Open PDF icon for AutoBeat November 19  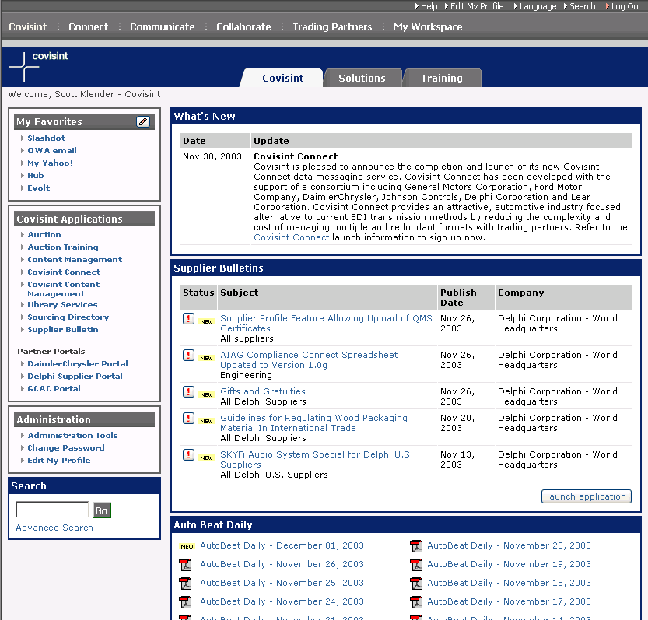pyautogui.click(x=416, y=564)
